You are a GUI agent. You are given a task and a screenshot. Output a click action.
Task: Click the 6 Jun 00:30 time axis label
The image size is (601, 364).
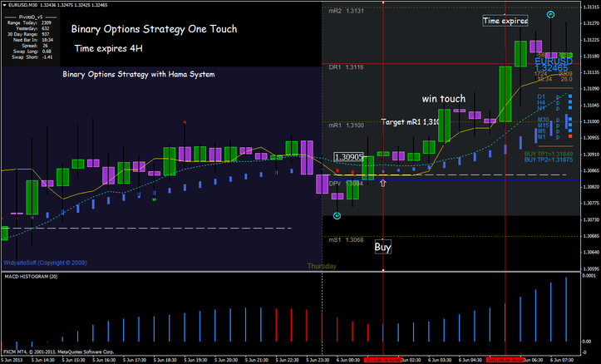pos(348,360)
